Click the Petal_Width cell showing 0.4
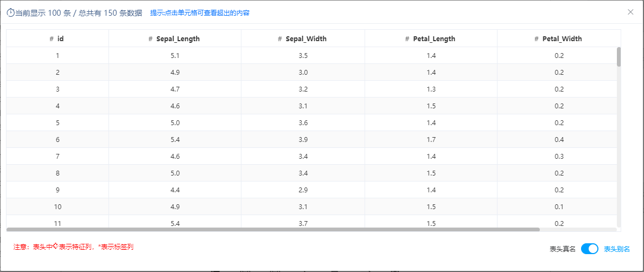 (x=559, y=139)
